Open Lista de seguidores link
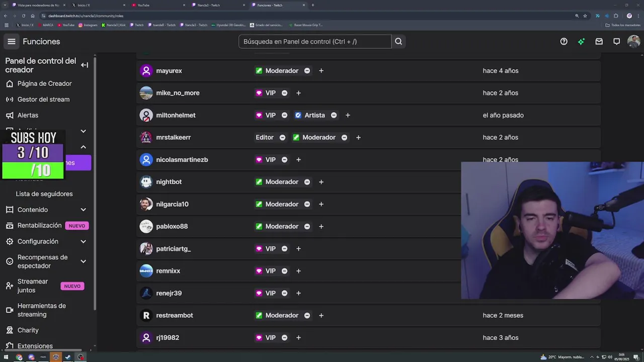Screen dimensions: 644x362 tap(44, 194)
